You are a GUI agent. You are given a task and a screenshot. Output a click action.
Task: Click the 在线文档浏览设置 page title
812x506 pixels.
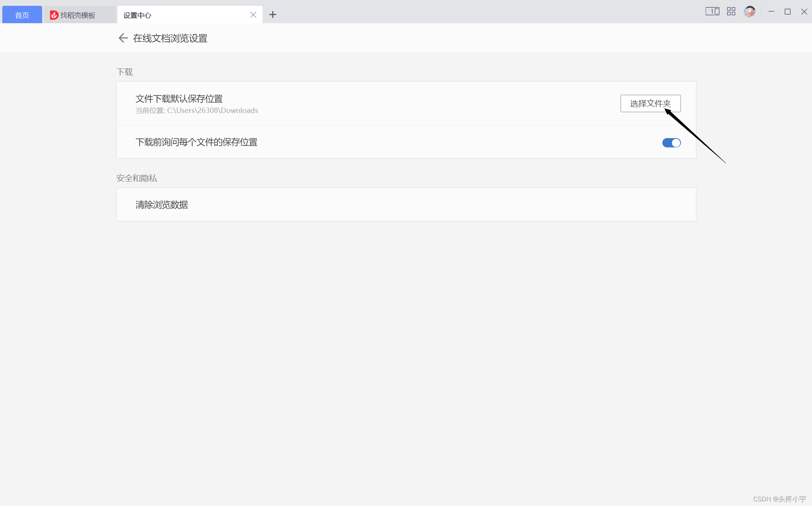(170, 38)
